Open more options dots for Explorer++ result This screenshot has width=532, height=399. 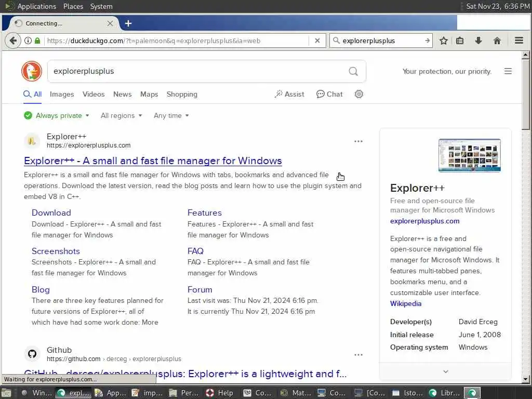click(358, 141)
